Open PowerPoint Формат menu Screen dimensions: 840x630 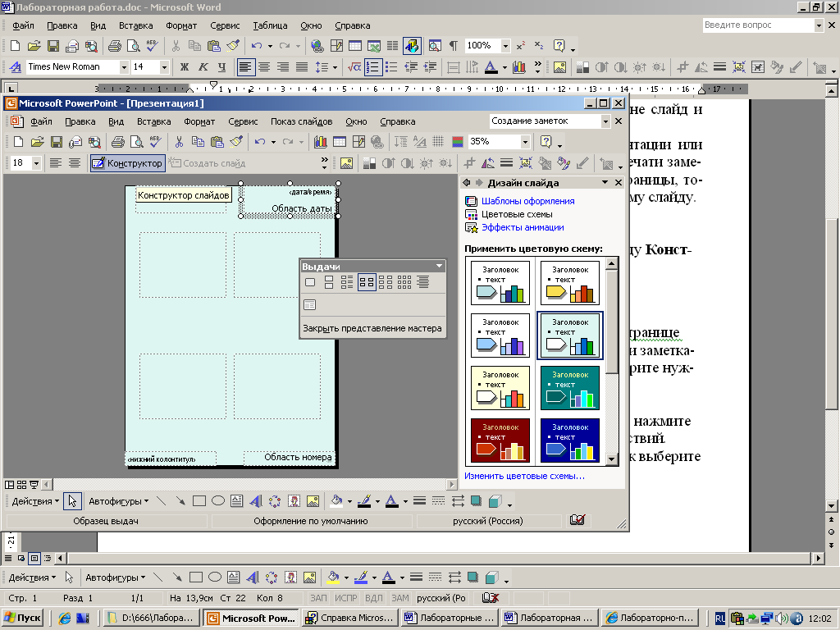(x=199, y=121)
